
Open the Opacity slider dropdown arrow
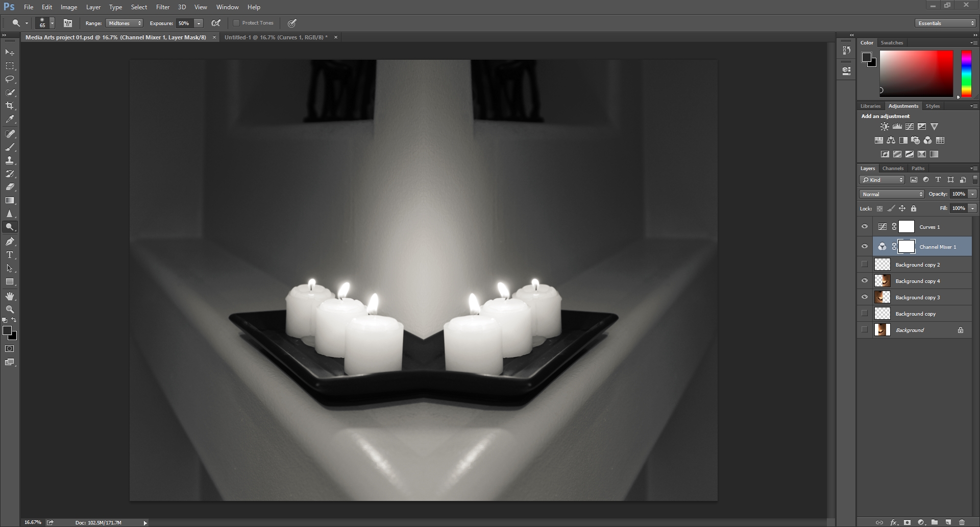click(x=972, y=194)
